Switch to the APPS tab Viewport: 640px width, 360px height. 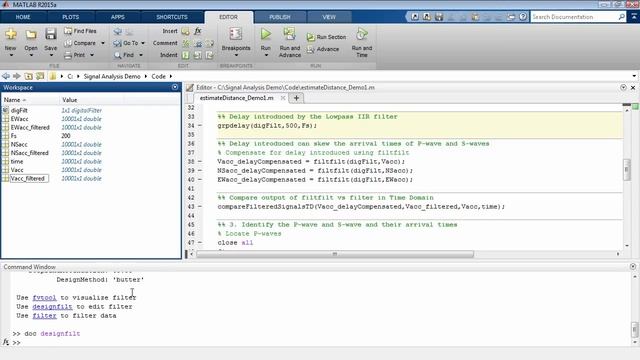(x=118, y=17)
